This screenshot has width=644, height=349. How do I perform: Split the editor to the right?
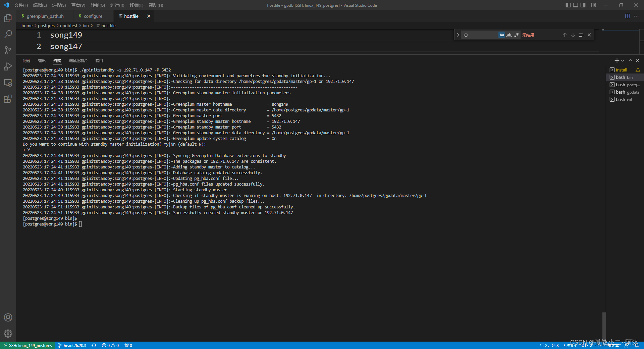pos(628,16)
